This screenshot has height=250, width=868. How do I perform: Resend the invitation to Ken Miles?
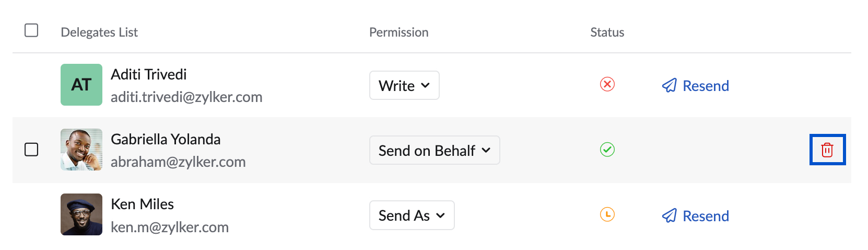705,216
